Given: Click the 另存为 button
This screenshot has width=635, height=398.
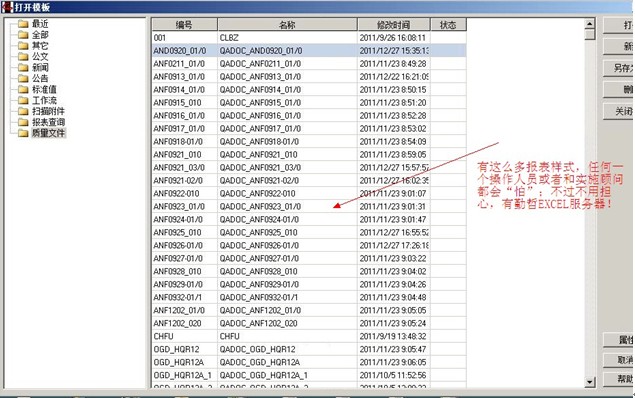Looking at the screenshot, I should (619, 68).
